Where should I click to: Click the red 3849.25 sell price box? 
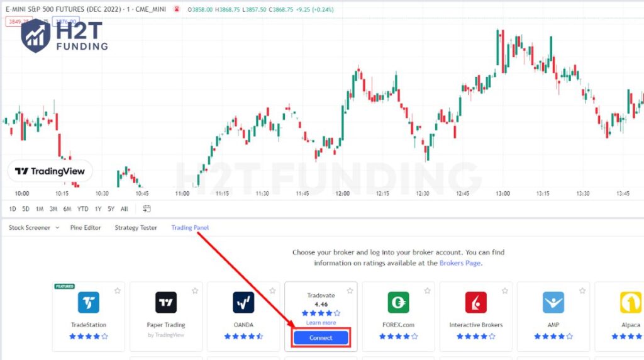tap(15, 21)
